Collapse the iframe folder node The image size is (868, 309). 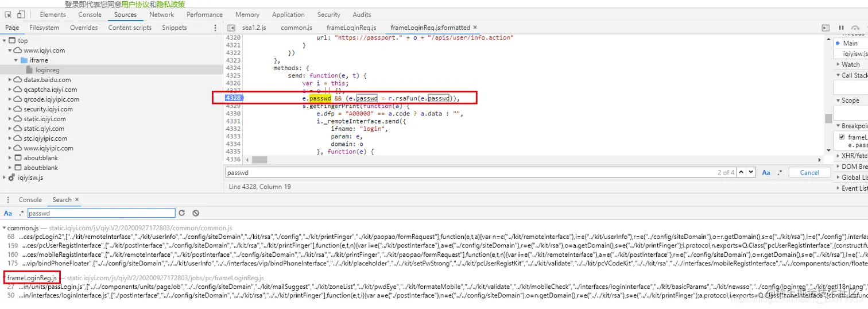tap(16, 60)
